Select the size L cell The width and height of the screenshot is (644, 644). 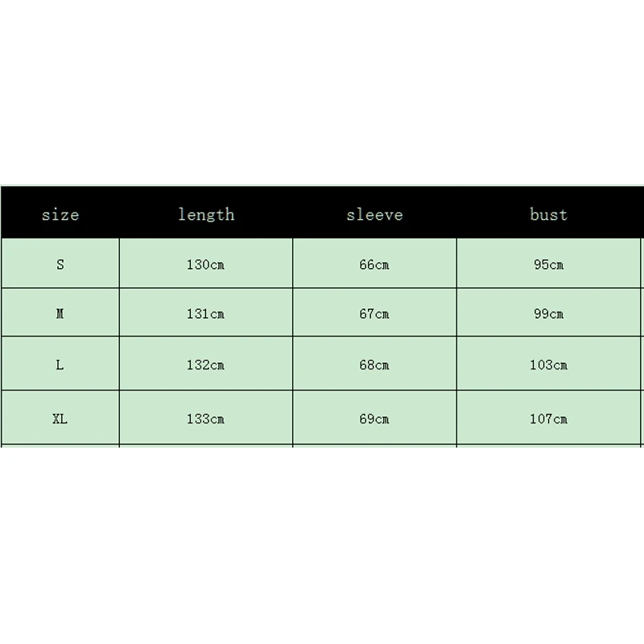tap(60, 365)
